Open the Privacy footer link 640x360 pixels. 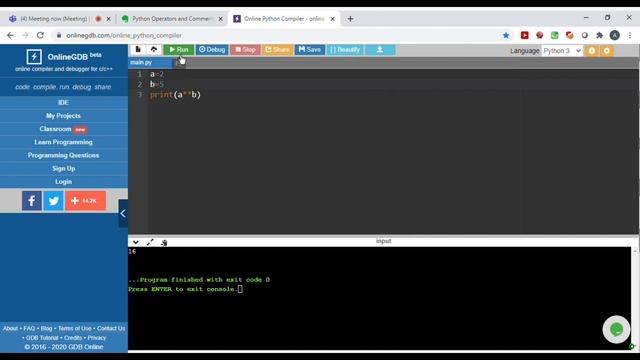click(x=97, y=338)
